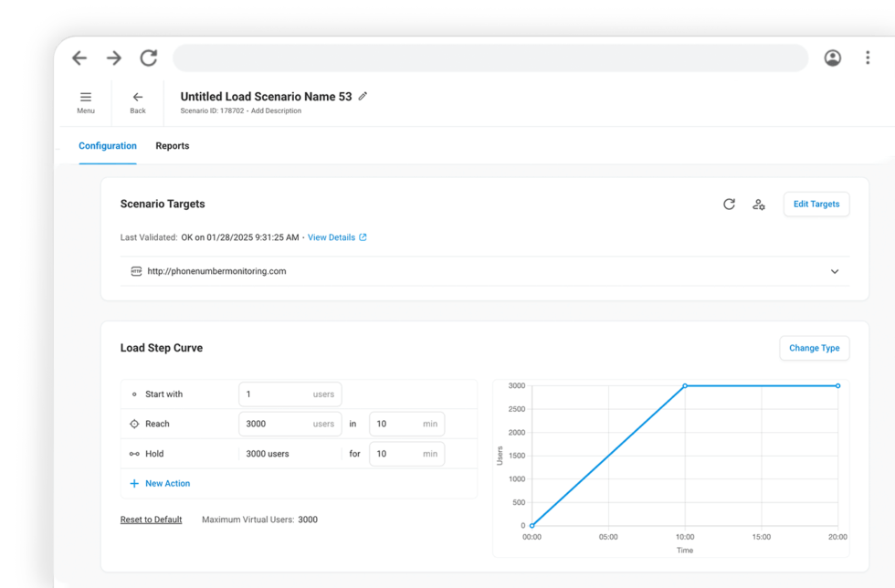Go back using the Back arrow icon

tap(137, 96)
